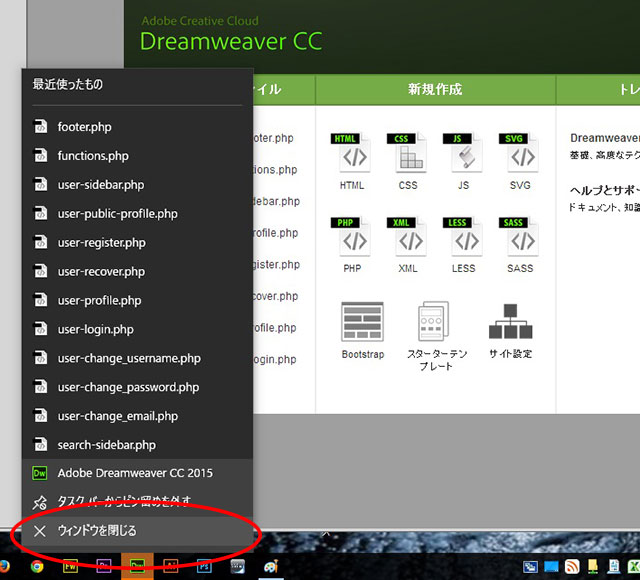Click the Illustrator Ai taskbar icon
Image resolution: width=640 pixels, height=580 pixels.
(x=171, y=567)
